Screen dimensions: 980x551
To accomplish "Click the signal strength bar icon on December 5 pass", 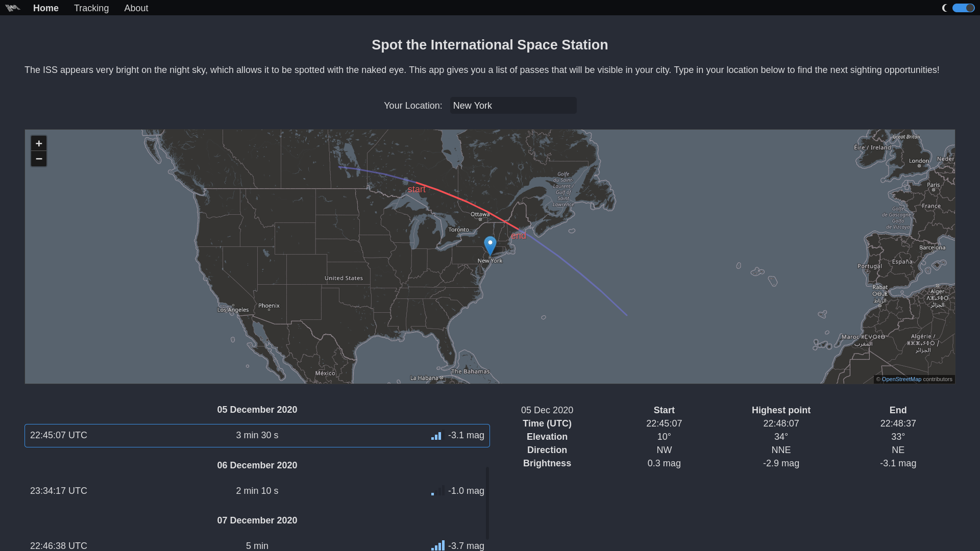I will (437, 435).
